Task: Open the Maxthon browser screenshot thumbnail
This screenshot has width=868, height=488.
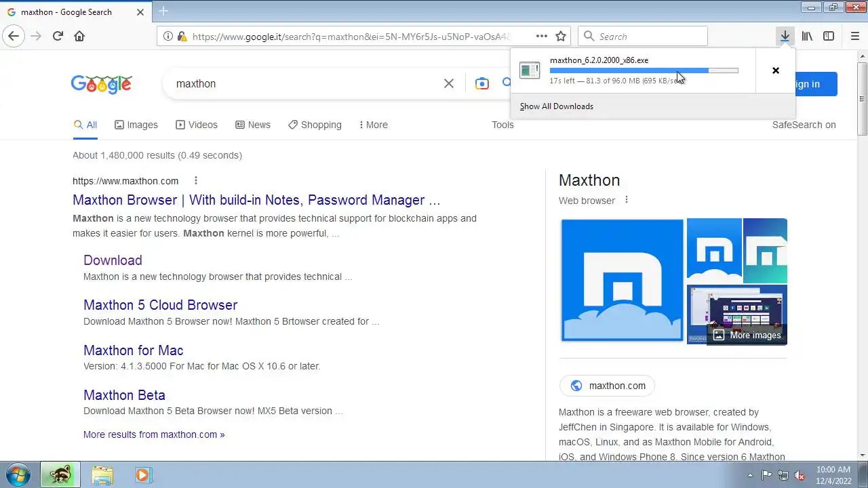Action: 736,314
